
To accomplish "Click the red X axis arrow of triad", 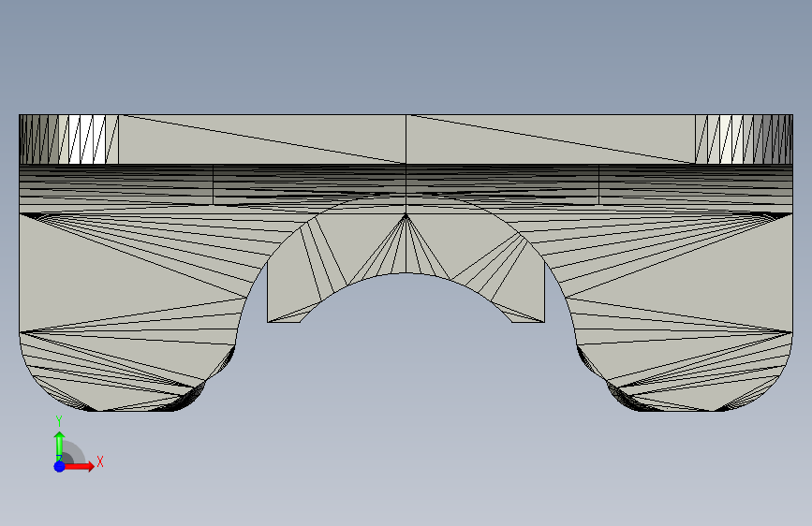I will (x=79, y=466).
